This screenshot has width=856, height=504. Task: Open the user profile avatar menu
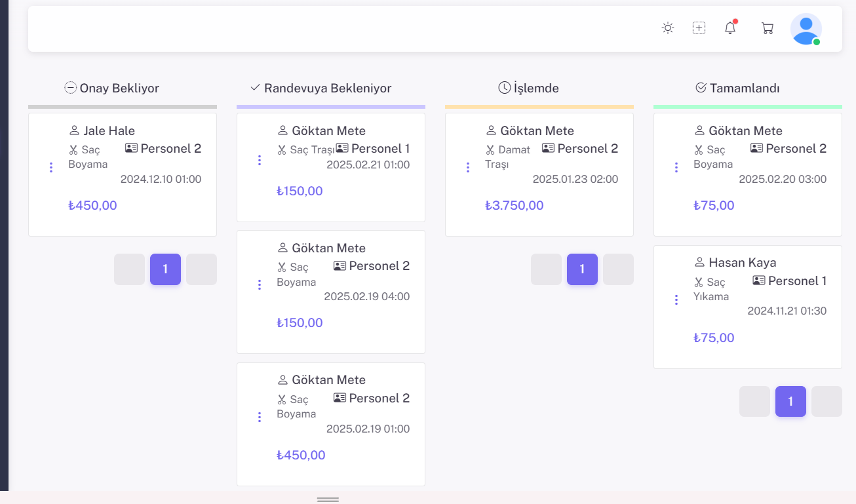[806, 29]
